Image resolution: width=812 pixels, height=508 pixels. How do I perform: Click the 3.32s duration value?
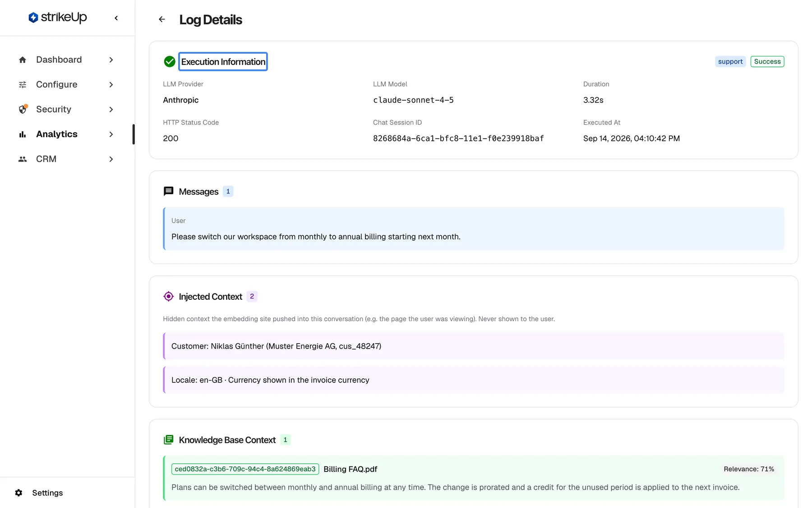[593, 100]
